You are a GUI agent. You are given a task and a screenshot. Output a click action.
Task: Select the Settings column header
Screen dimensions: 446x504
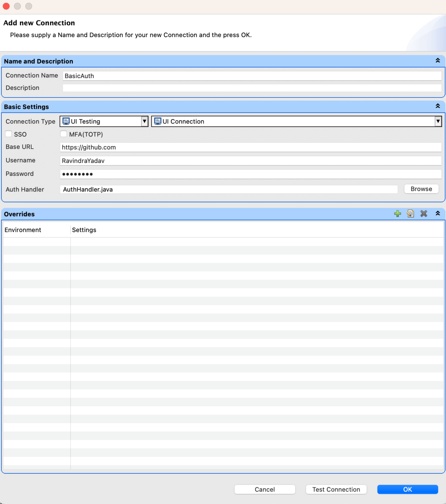coord(84,230)
